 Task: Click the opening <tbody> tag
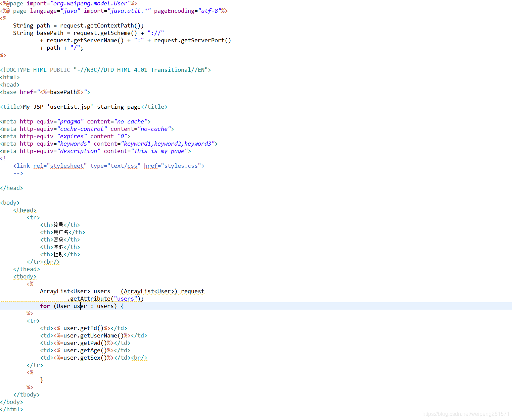pos(25,276)
